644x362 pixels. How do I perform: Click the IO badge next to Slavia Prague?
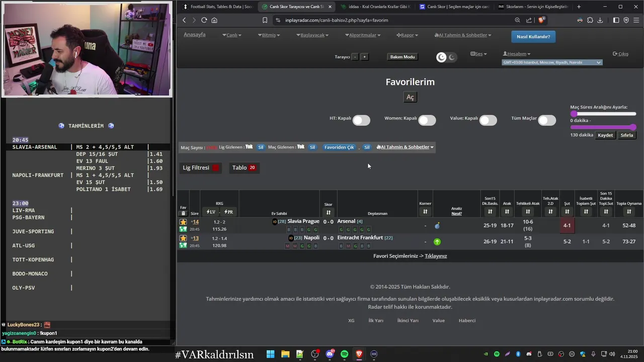[x=275, y=222]
